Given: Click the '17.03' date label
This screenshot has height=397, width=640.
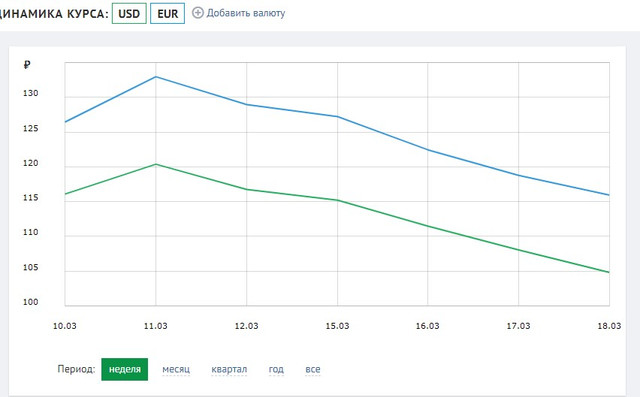Looking at the screenshot, I should (x=518, y=326).
